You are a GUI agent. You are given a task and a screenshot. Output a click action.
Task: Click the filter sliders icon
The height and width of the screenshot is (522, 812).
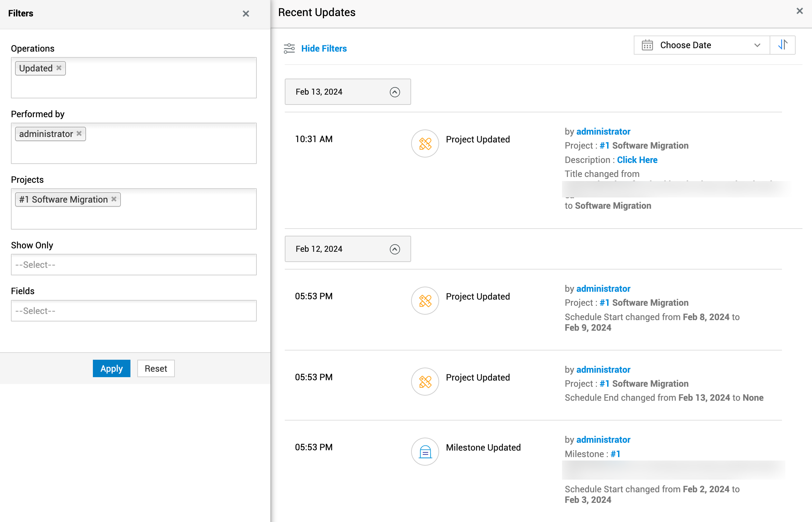[289, 49]
